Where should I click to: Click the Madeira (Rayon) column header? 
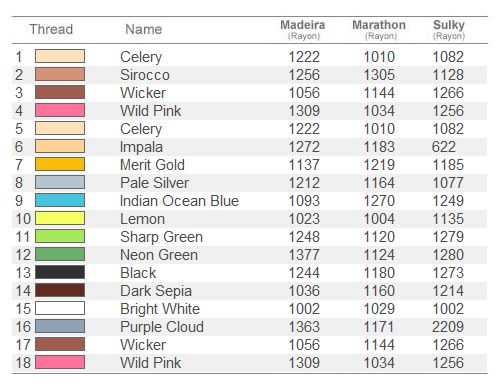pyautogui.click(x=303, y=29)
